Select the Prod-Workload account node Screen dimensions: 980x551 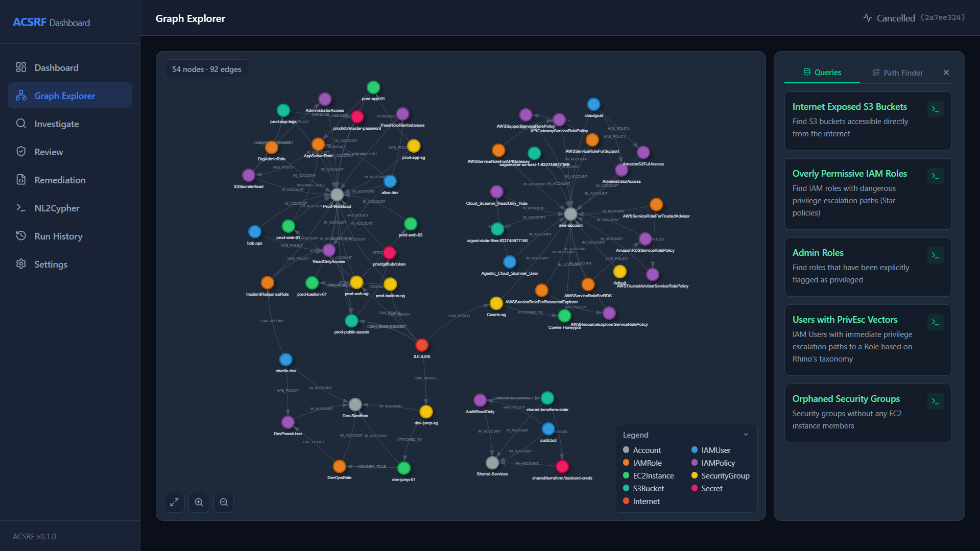(337, 195)
